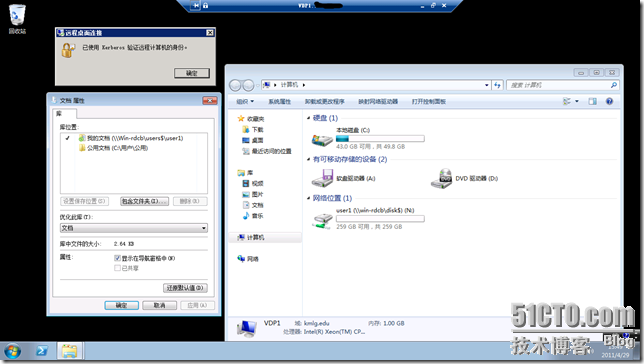
Task: Open Documents library in navigation pane
Action: point(252,205)
